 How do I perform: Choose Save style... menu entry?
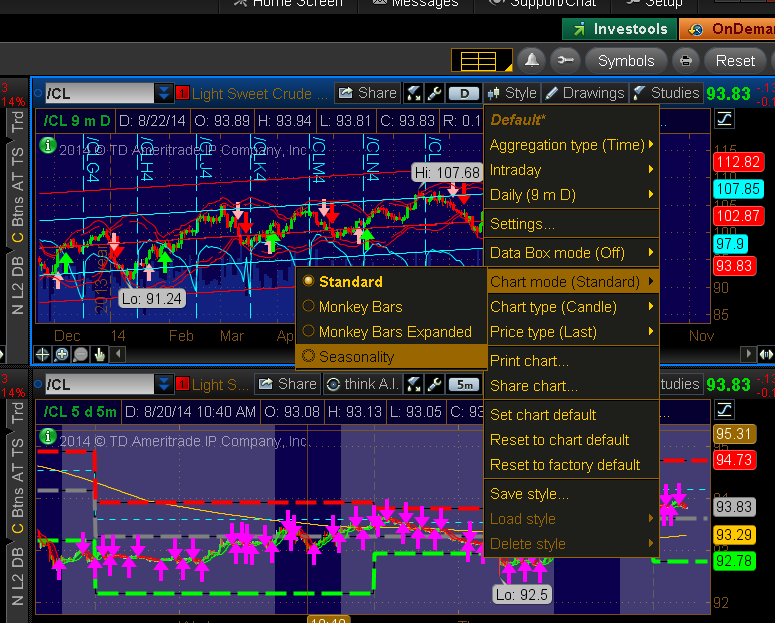coord(571,494)
